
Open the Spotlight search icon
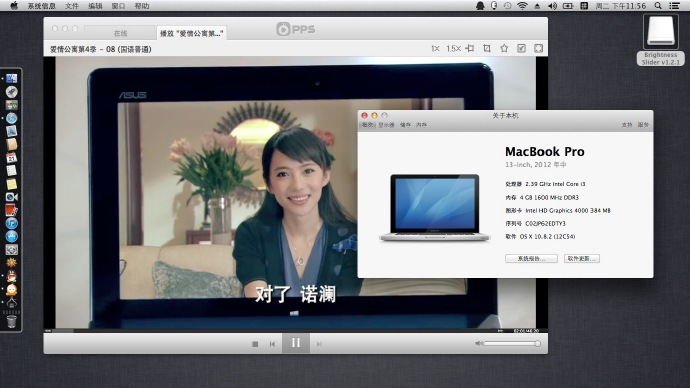658,6
